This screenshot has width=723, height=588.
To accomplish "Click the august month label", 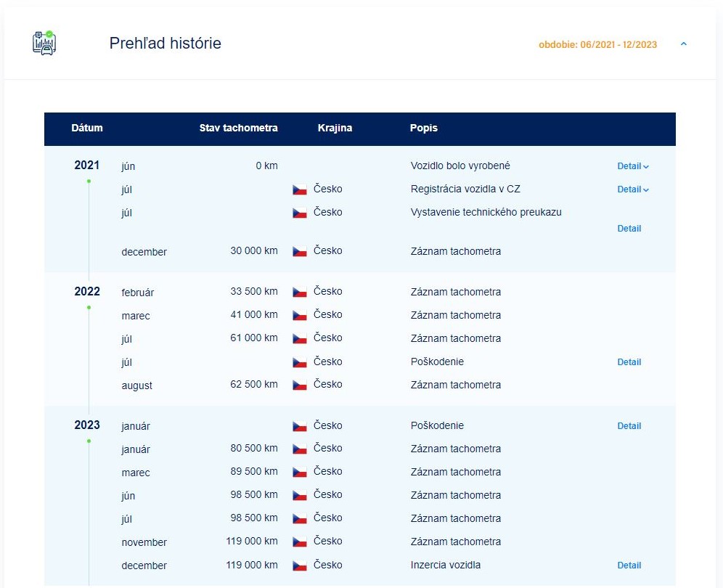I will (137, 385).
